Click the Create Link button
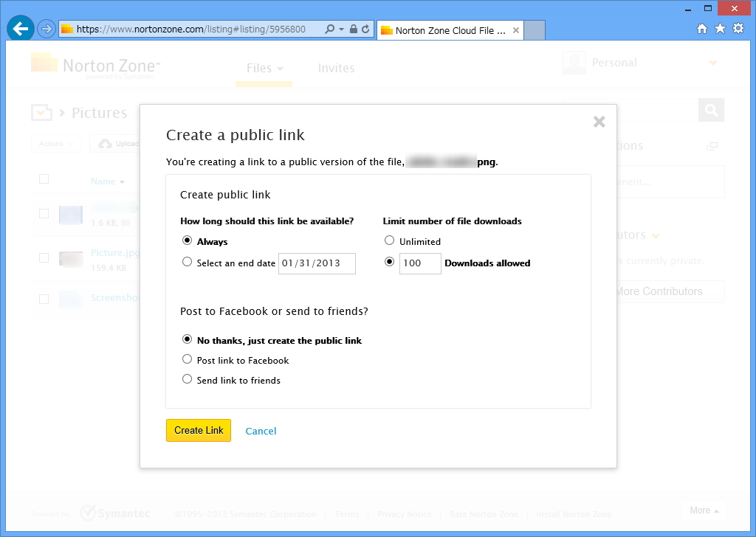 coord(199,430)
